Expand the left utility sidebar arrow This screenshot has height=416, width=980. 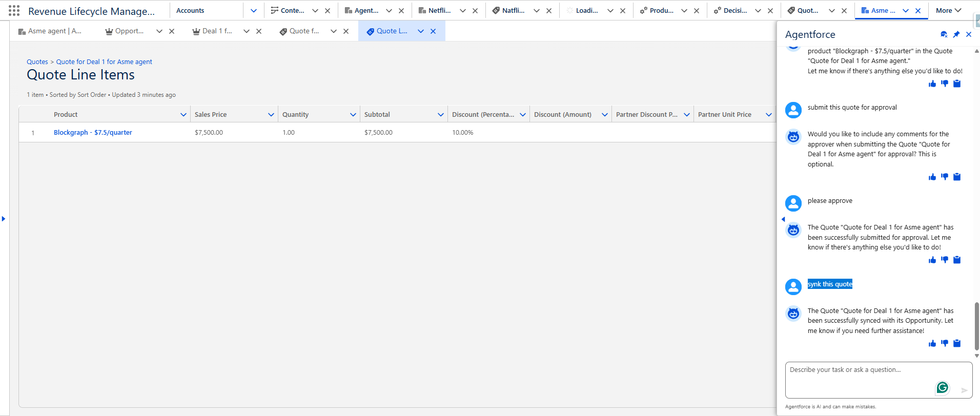point(4,219)
